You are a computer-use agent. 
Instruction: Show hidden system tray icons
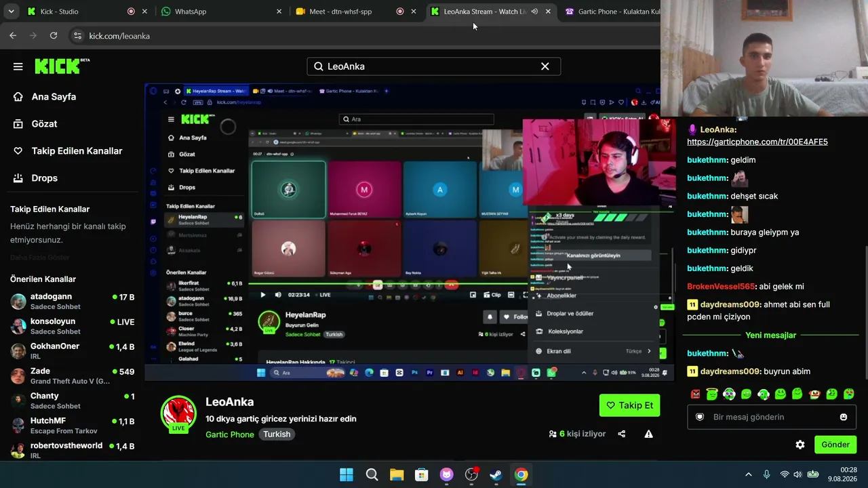tap(749, 474)
